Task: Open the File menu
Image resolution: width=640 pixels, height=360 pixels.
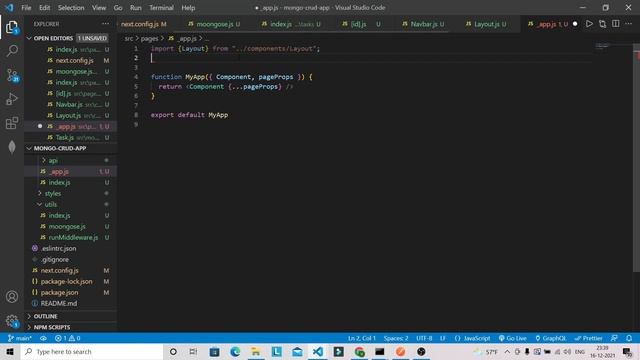Action: [26, 8]
